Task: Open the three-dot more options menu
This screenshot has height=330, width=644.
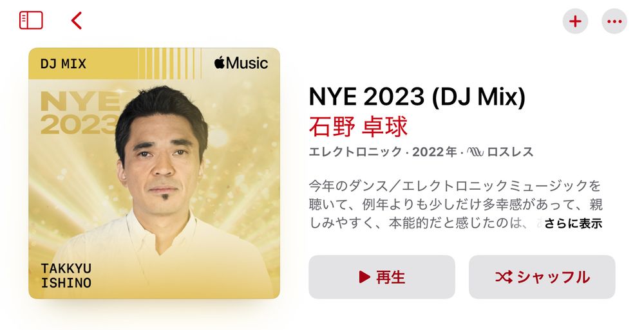Action: [614, 21]
